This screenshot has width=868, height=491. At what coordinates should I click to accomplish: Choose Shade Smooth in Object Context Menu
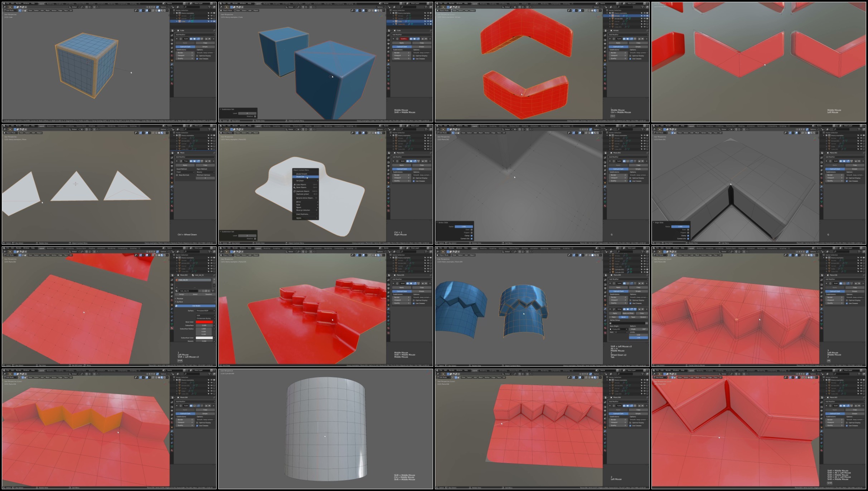[302, 174]
